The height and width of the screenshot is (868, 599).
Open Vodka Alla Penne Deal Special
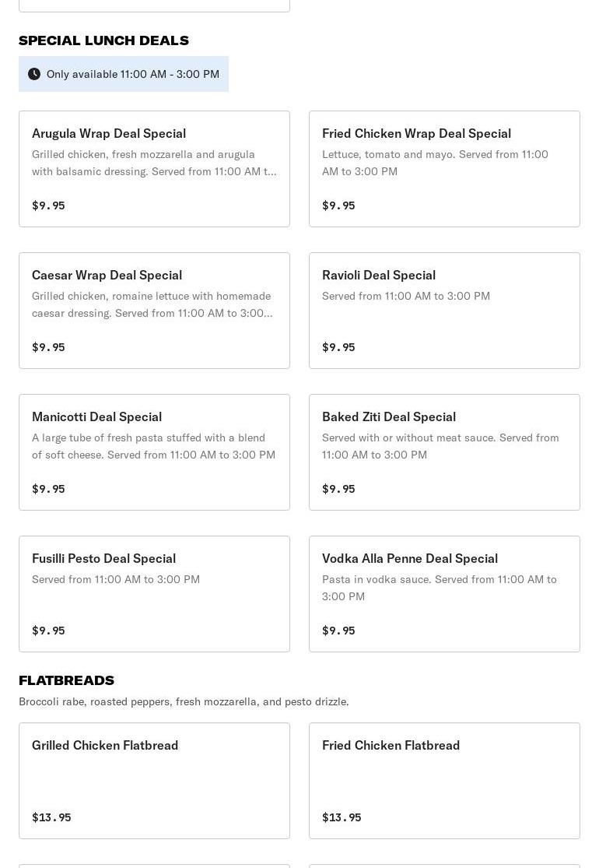coord(444,594)
